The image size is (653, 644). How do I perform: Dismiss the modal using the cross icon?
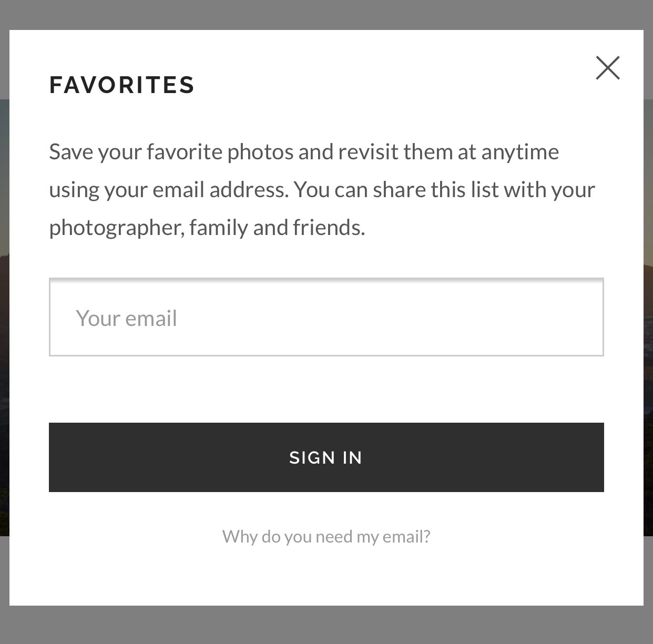point(608,68)
